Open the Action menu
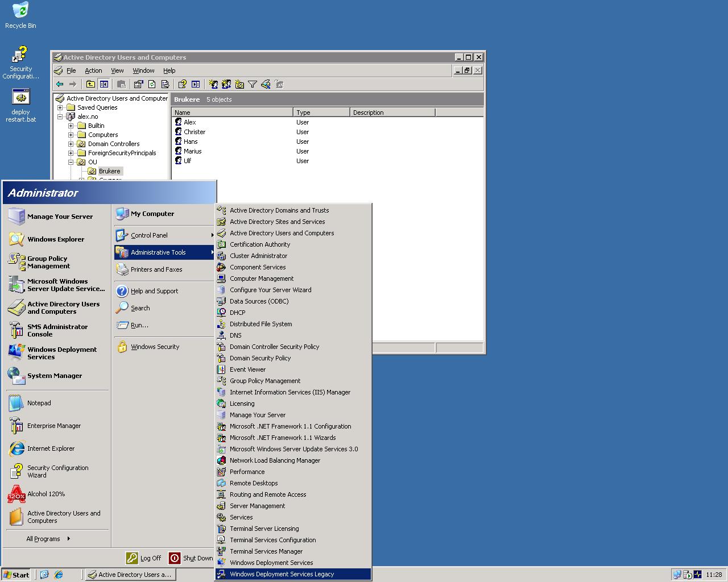 (93, 70)
